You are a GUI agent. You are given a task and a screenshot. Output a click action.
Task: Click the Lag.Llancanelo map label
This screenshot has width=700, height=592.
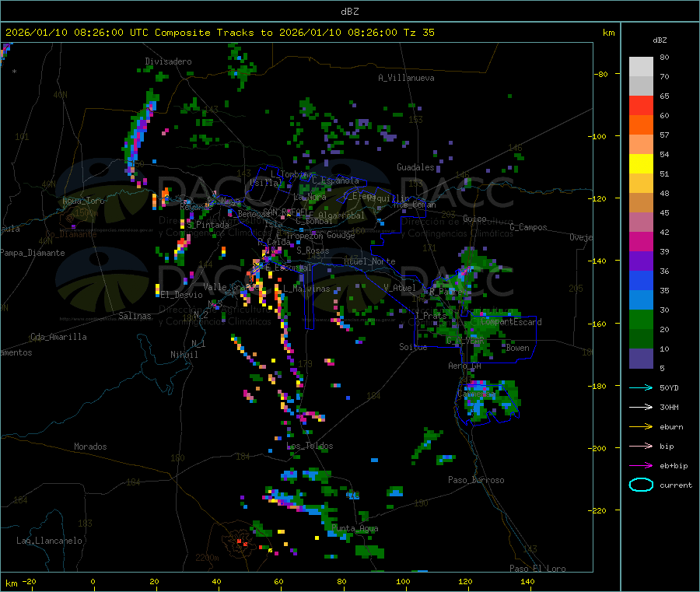tap(49, 541)
